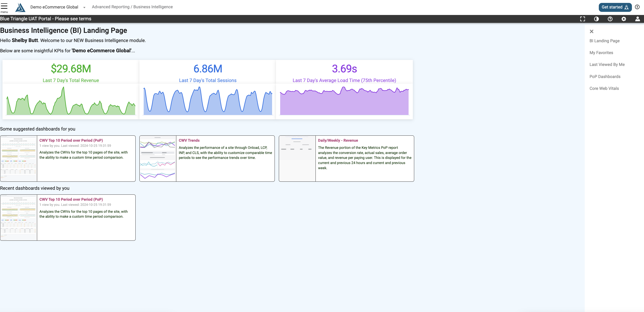
Task: Click the Business Intelligence (BI) Landing Page heading
Action: pyautogui.click(x=64, y=30)
